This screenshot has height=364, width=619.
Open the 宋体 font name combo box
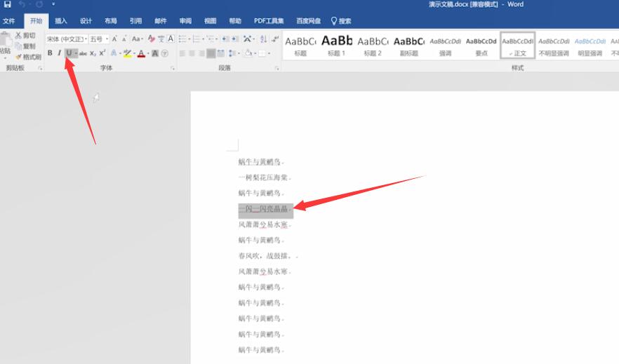coord(66,39)
